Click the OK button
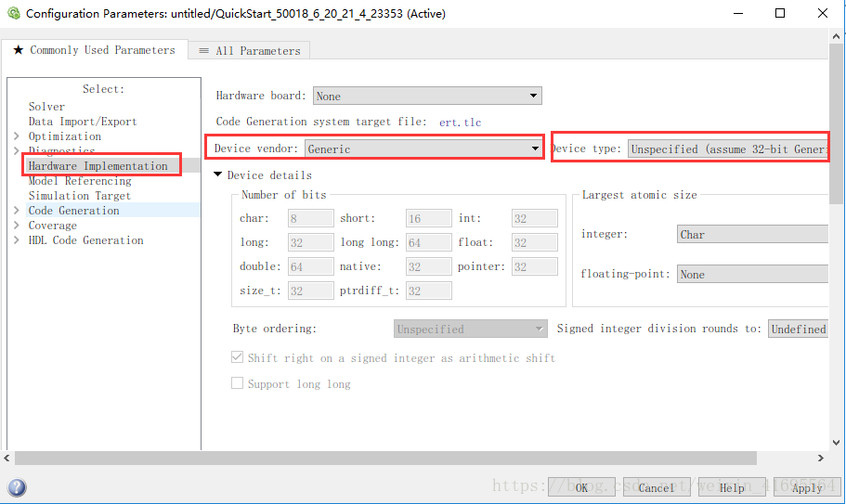Image resolution: width=846 pixels, height=504 pixels. 581,487
